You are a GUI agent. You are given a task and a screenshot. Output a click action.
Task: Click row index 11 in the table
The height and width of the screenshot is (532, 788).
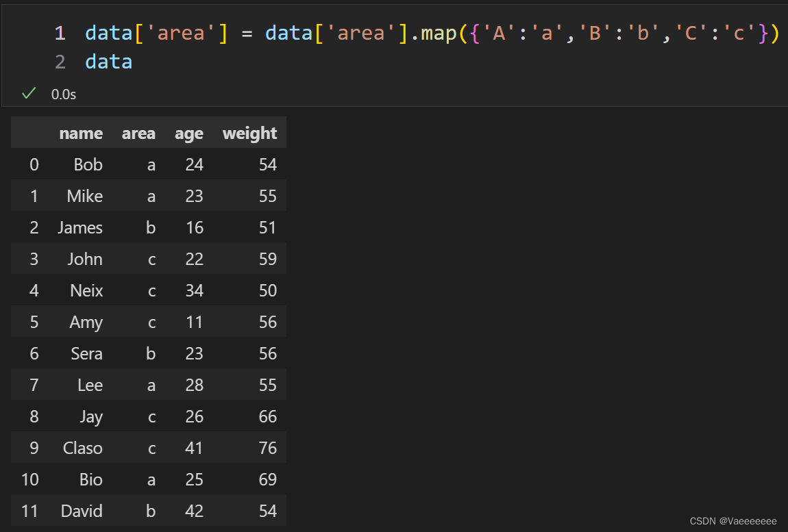[x=30, y=511]
